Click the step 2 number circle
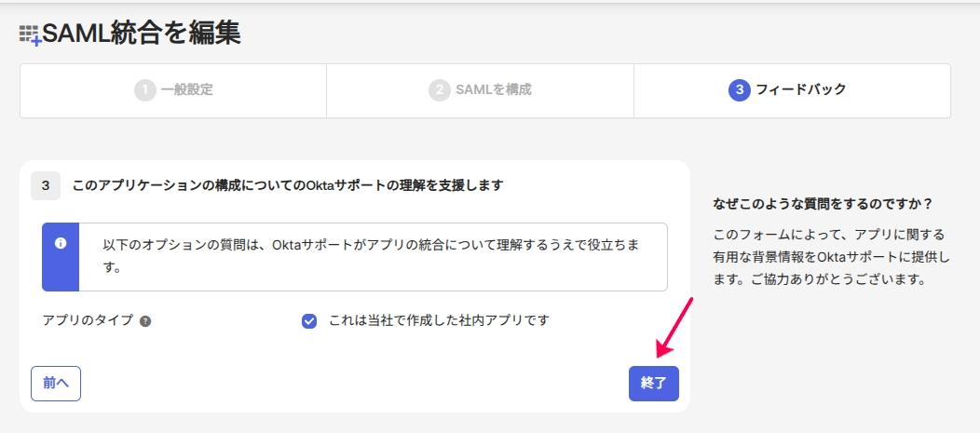 440,90
